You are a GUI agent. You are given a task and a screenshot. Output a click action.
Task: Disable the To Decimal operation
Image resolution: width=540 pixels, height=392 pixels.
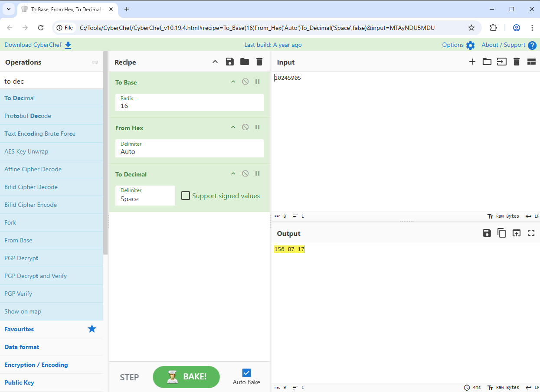245,173
